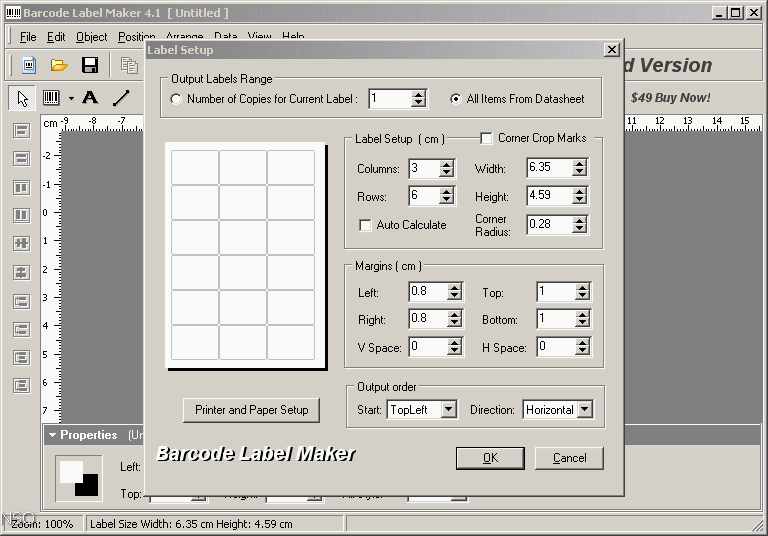Open the barcode tool dropdown arrow
768x536 pixels.
71,98
